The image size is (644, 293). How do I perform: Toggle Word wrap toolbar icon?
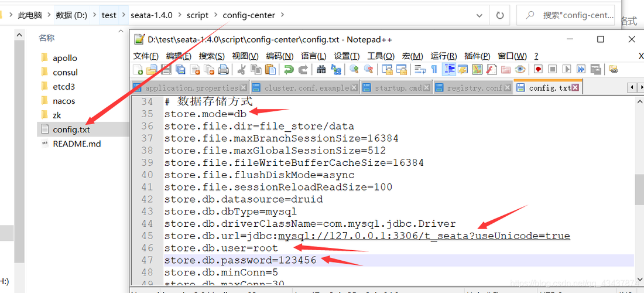(x=420, y=70)
